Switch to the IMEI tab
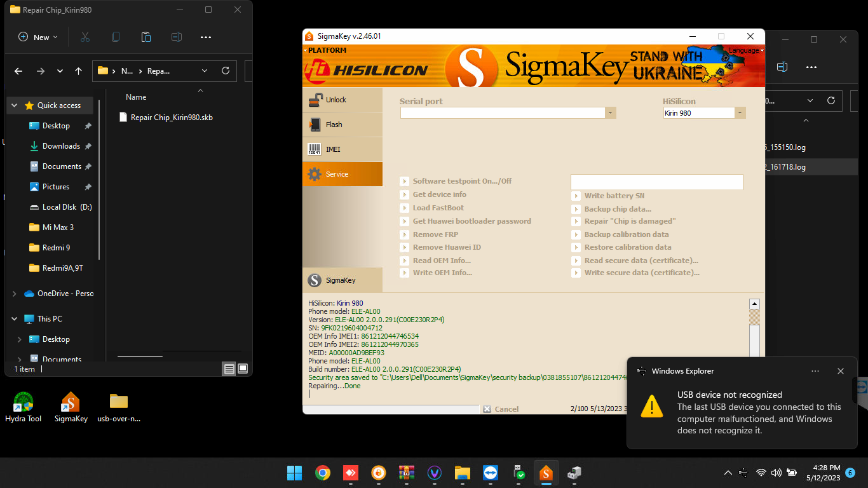868x488 pixels. coord(342,149)
